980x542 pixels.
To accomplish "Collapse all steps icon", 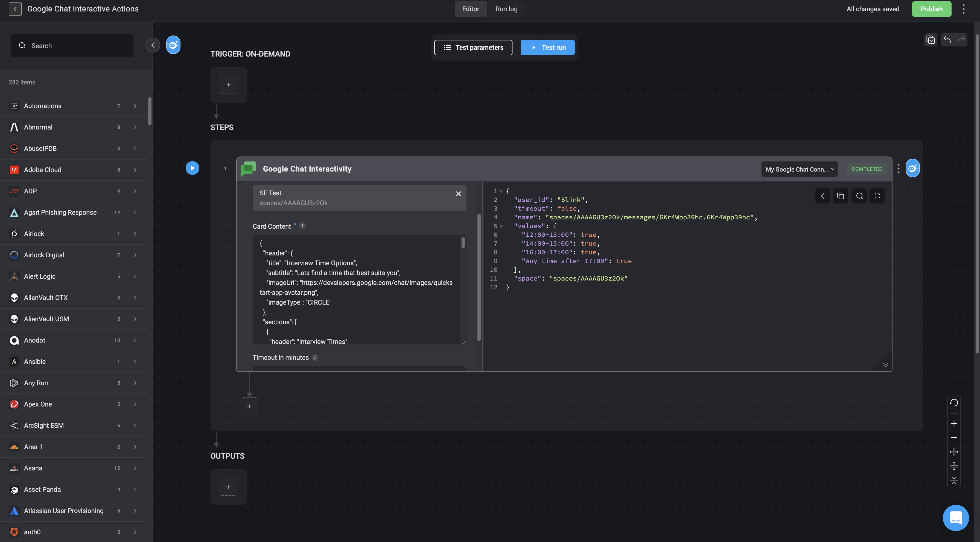I will click(954, 481).
